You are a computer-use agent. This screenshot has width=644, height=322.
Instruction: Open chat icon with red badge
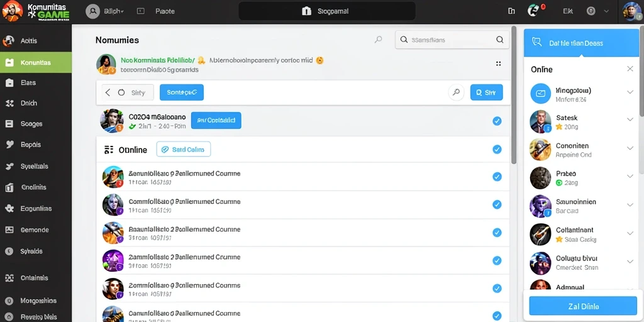(x=534, y=11)
